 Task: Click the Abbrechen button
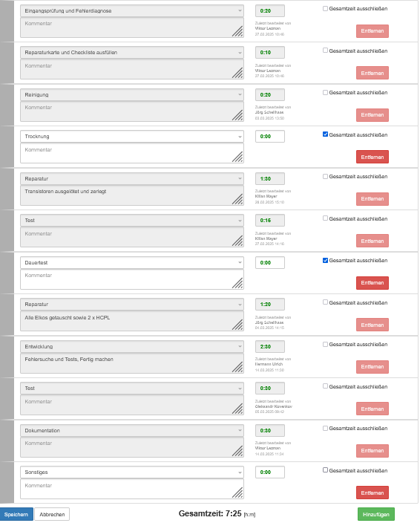52,514
